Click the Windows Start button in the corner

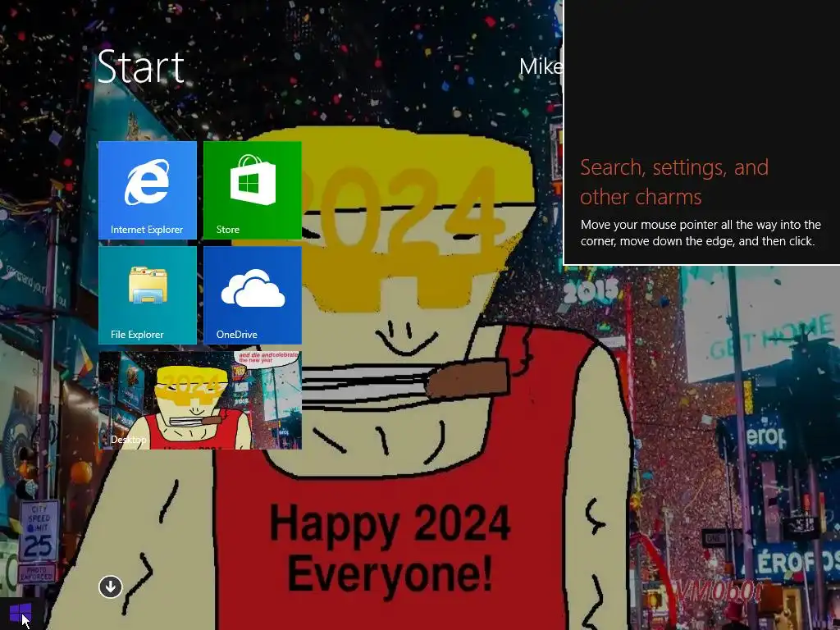tap(21, 614)
